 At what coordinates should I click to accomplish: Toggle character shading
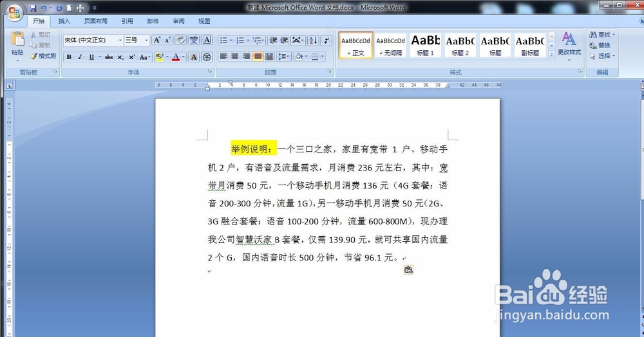193,57
